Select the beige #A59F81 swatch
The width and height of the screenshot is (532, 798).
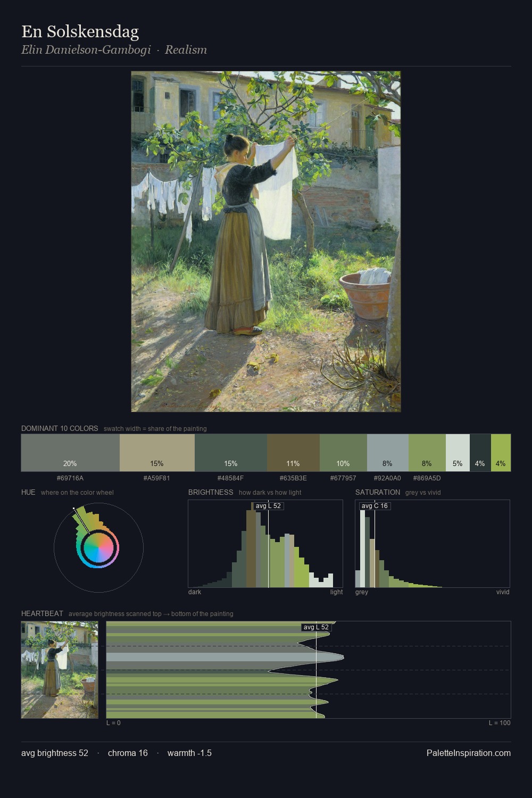(157, 453)
